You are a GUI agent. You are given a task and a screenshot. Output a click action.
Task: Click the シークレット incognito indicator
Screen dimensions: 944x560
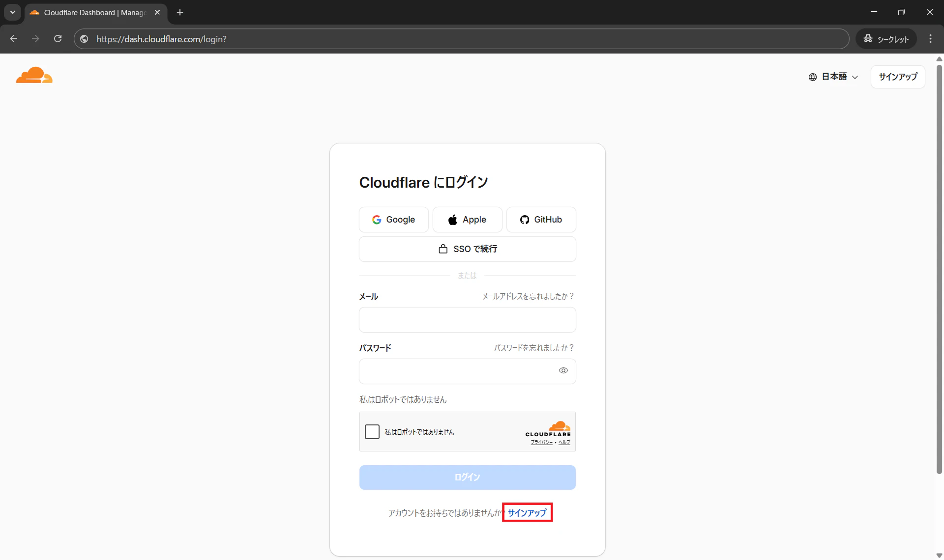click(886, 39)
